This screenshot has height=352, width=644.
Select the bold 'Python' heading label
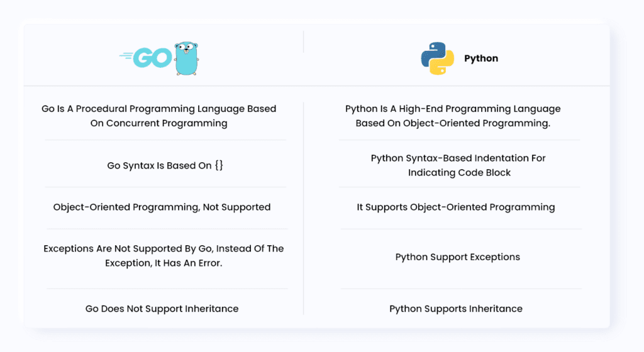(481, 58)
